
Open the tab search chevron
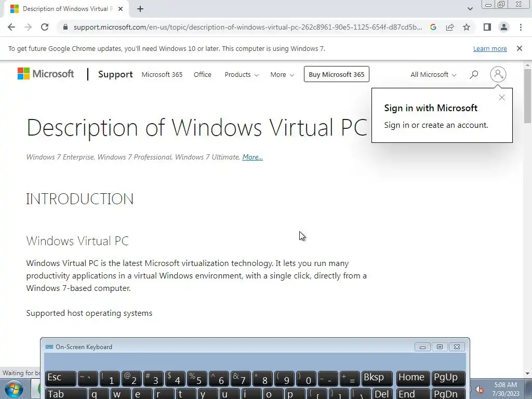coord(470,9)
